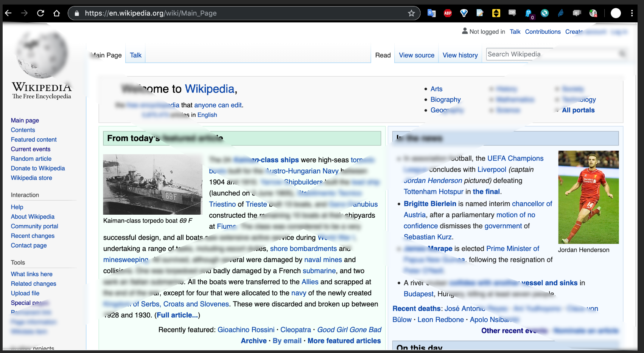This screenshot has height=353, width=644.
Task: Go back with the browser back arrow
Action: click(8, 13)
